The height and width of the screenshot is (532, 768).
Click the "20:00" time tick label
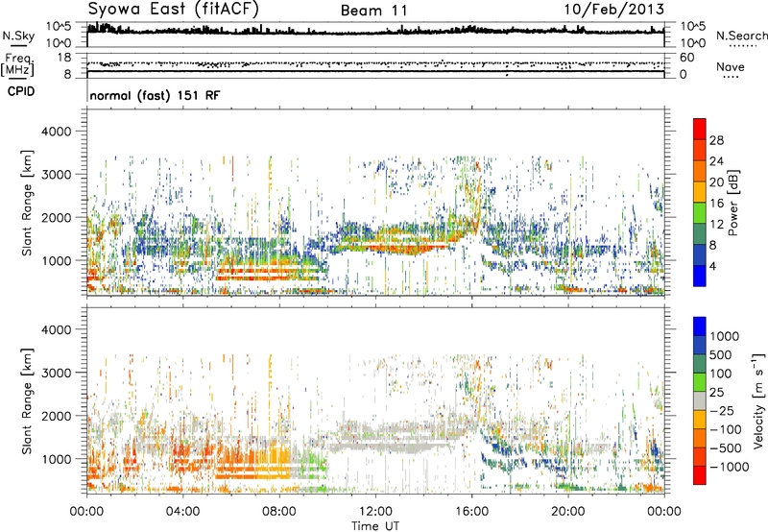point(567,512)
